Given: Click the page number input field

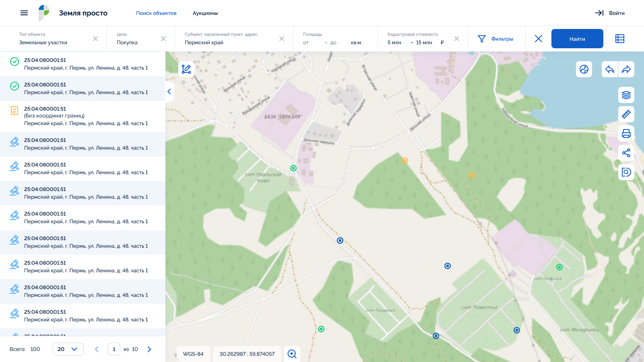Looking at the screenshot, I should click(114, 349).
